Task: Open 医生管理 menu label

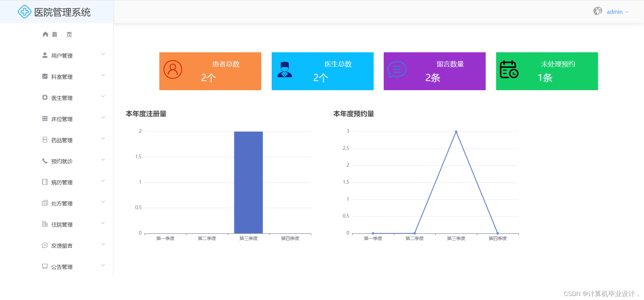Action: coord(62,98)
